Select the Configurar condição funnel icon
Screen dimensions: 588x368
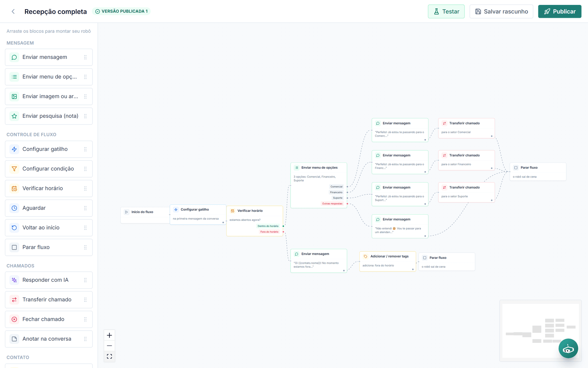tap(14, 169)
